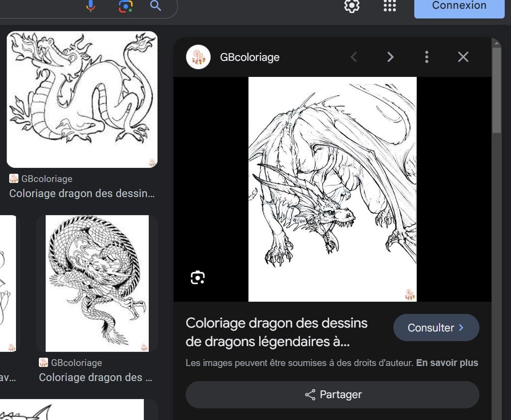Open the large dragon preview image
The image size is (511, 420).
pos(332,189)
